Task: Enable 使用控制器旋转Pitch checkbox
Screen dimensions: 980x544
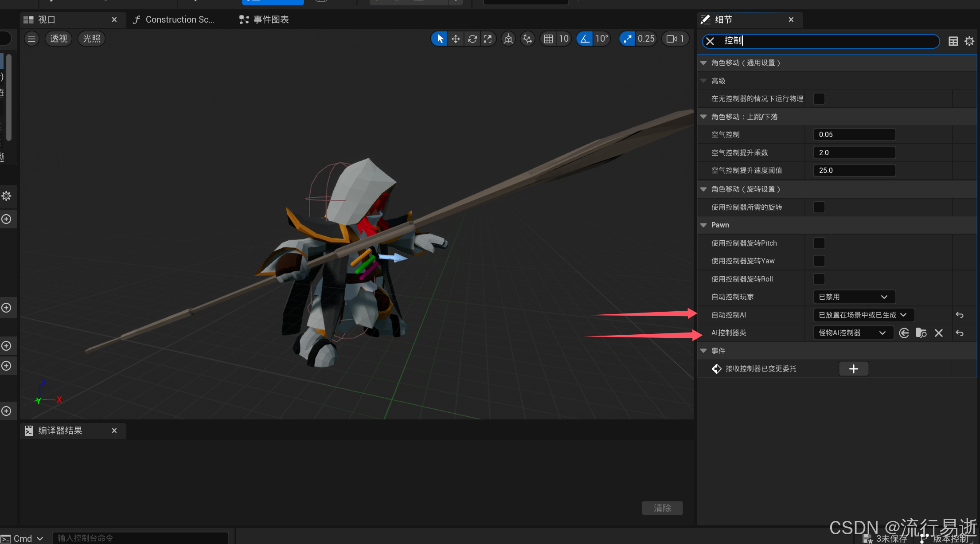Action: click(x=819, y=243)
